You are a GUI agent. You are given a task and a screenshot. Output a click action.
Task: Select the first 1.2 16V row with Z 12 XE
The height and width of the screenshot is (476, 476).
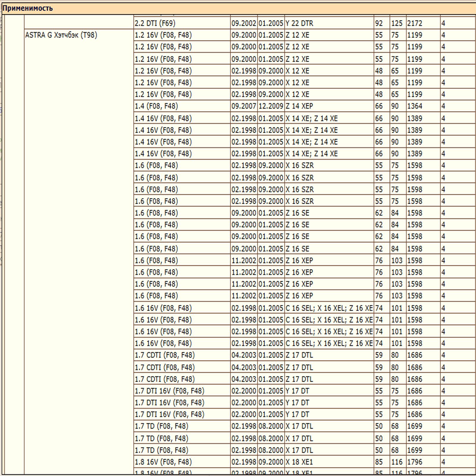(x=305, y=35)
